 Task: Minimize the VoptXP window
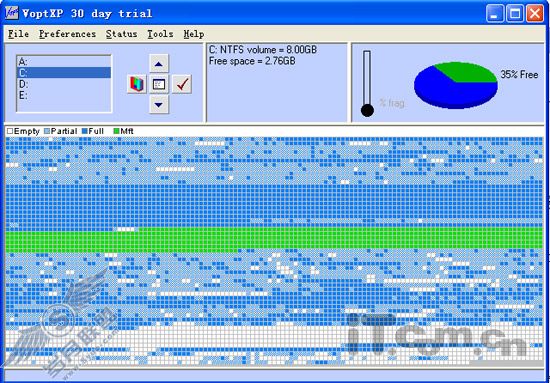coord(495,14)
